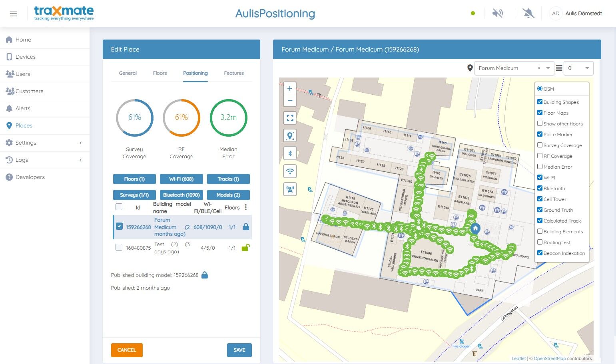Click the lock icon beside published building model
Viewport: 616px width, 364px height.
click(x=205, y=275)
